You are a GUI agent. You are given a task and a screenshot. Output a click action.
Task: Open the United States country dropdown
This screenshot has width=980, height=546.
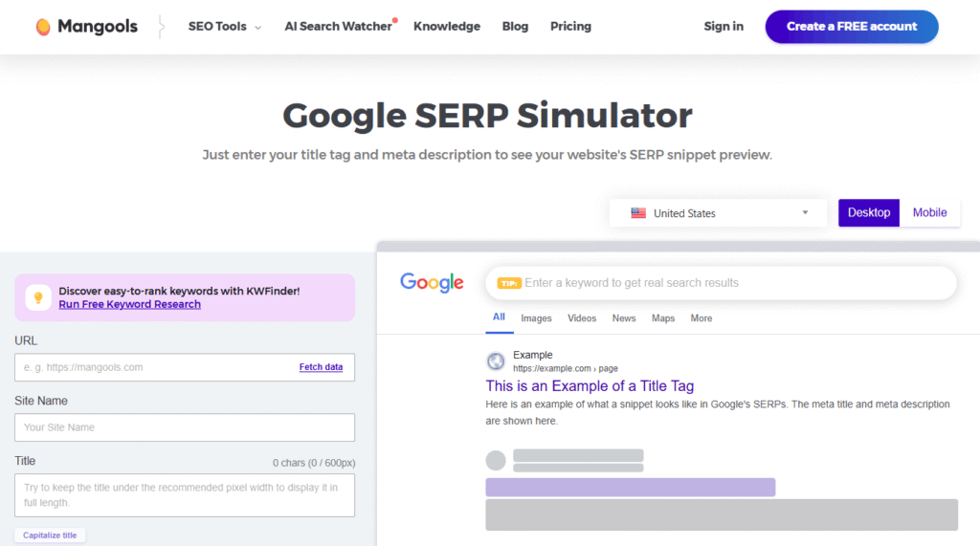(x=718, y=213)
